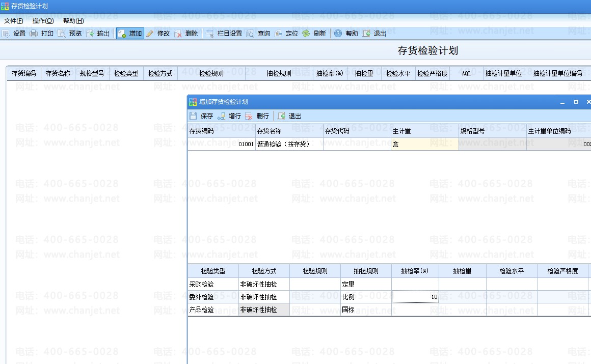The image size is (591, 364).
Task: Open the 文件(F) menu
Action: click(x=13, y=21)
